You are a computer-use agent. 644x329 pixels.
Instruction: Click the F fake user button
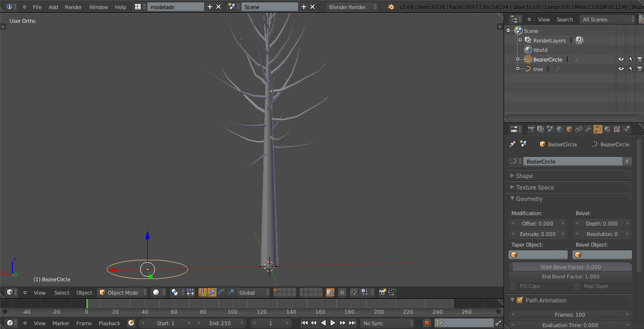[628, 161]
